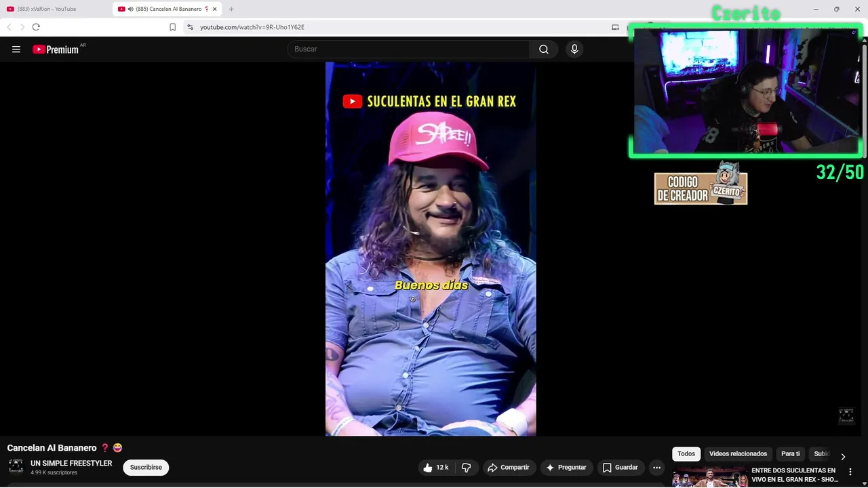868x488 pixels.
Task: Bookmark this page icon in address bar
Action: 172,27
